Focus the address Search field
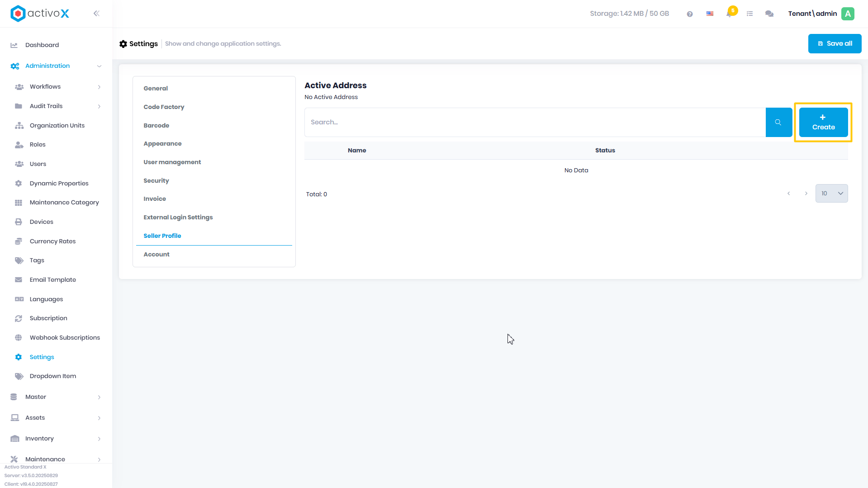Viewport: 868px width, 488px height. (535, 122)
